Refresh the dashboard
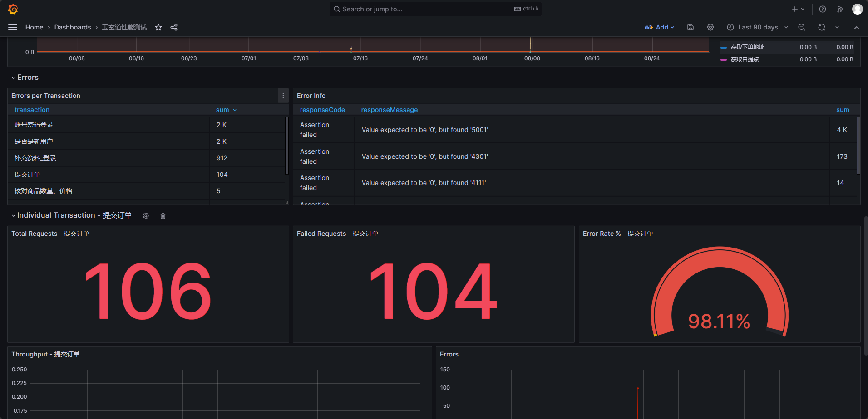 click(822, 27)
